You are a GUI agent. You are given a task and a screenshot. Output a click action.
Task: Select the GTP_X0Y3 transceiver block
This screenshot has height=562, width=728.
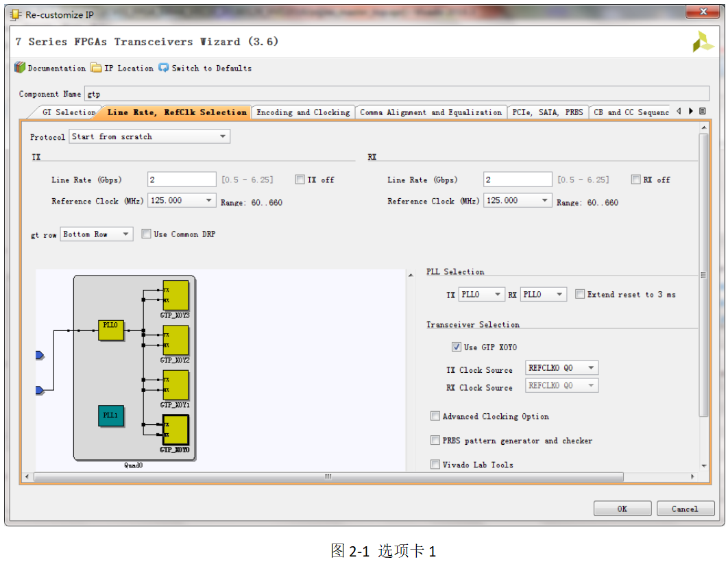click(175, 295)
